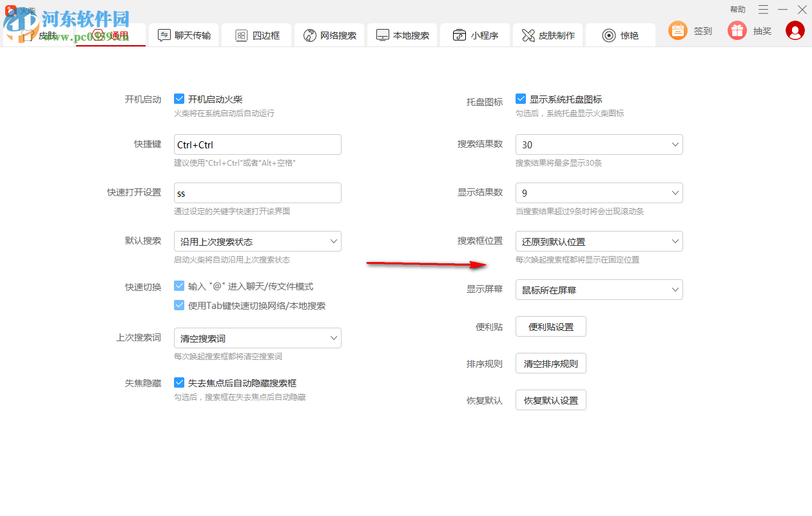Image resolution: width=812 pixels, height=516 pixels.
Task: Click the monitor icon on 本地搜索 tab
Action: pos(383,35)
